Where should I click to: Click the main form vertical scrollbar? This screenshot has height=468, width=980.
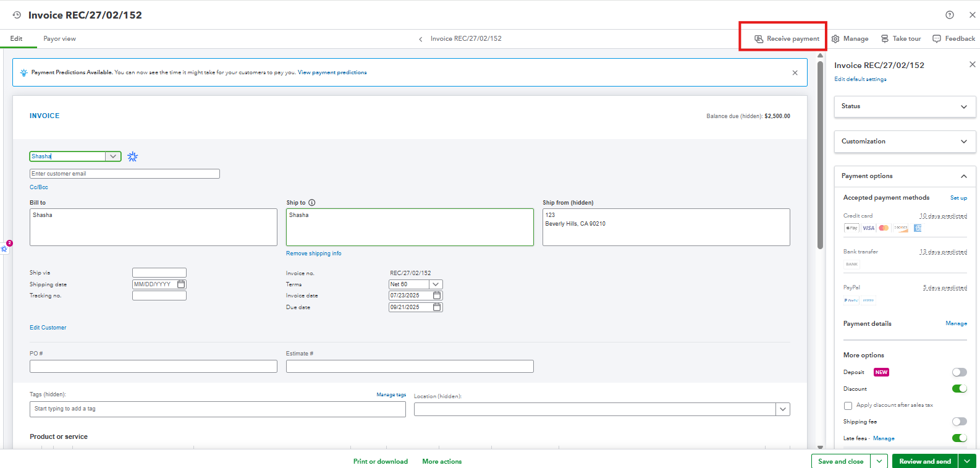[x=820, y=155]
